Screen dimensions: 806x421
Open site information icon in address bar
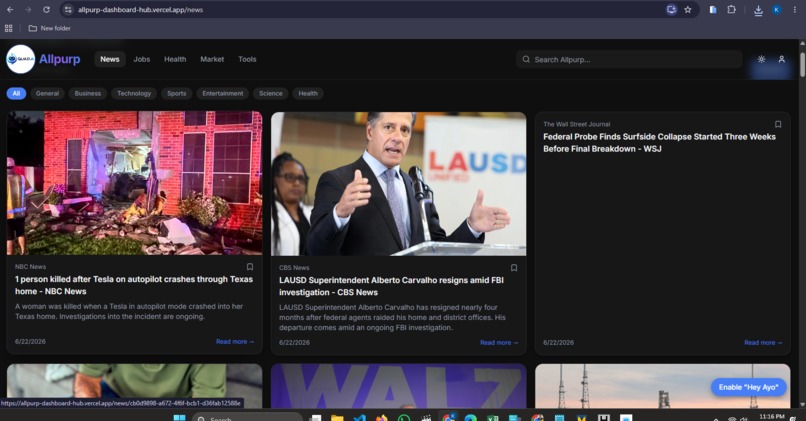tap(68, 10)
